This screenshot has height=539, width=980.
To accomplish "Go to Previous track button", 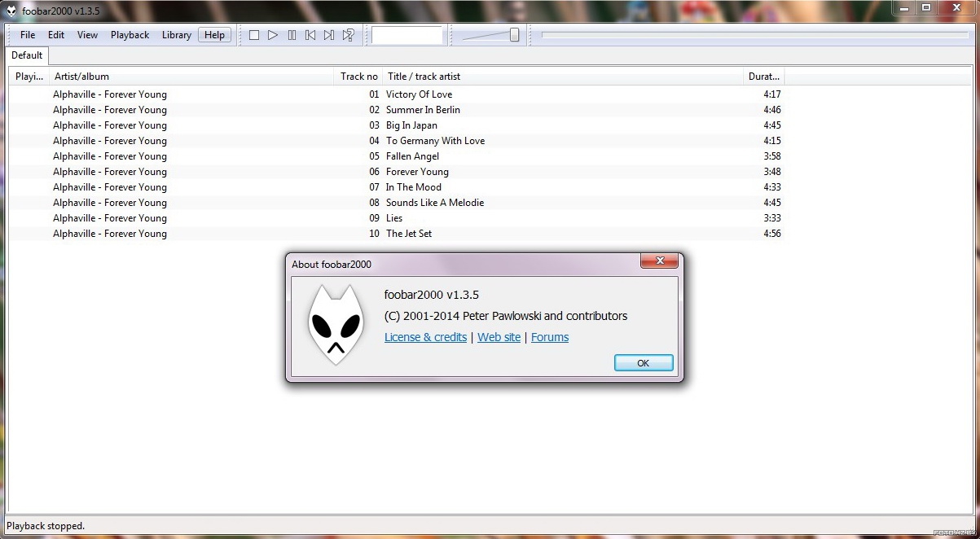I will click(310, 35).
